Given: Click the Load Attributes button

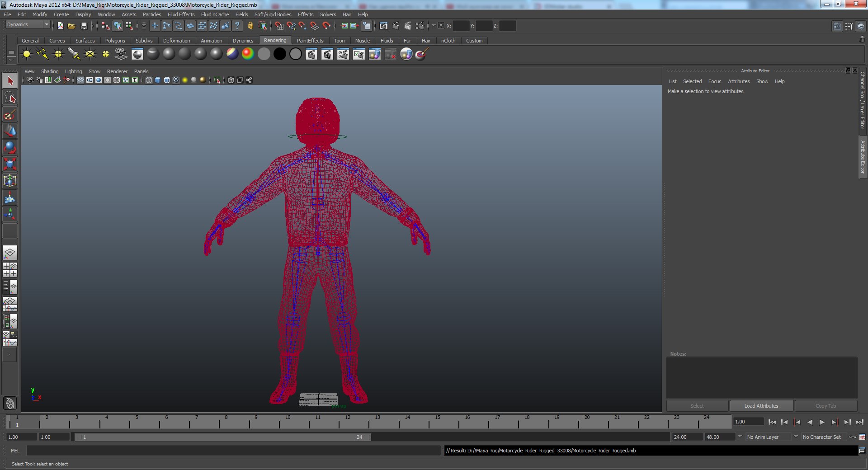Looking at the screenshot, I should (x=761, y=406).
